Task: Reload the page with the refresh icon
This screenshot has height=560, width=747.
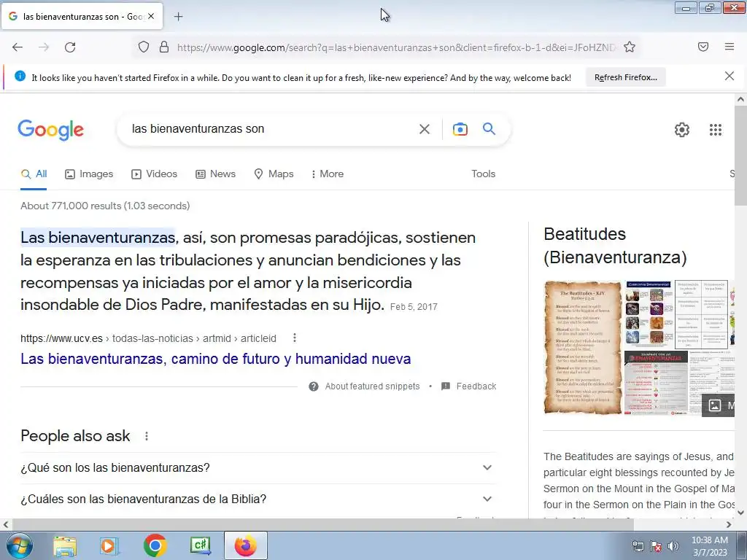Action: (70, 47)
